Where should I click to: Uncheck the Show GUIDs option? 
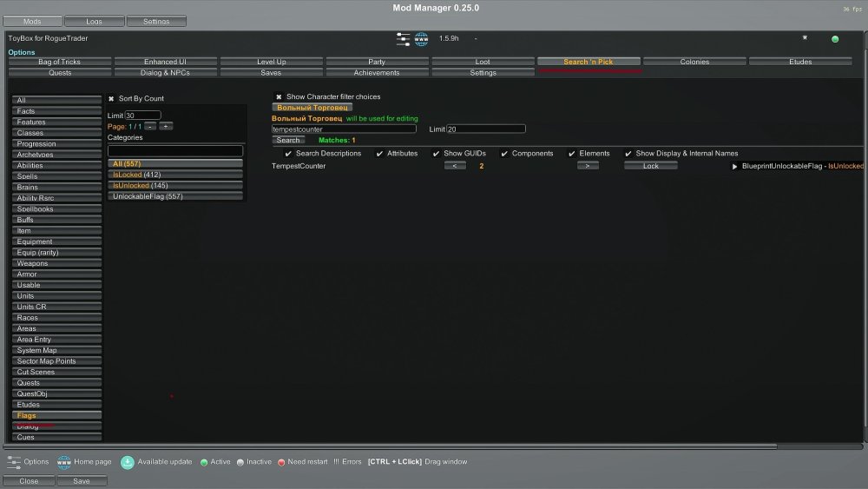coord(436,154)
